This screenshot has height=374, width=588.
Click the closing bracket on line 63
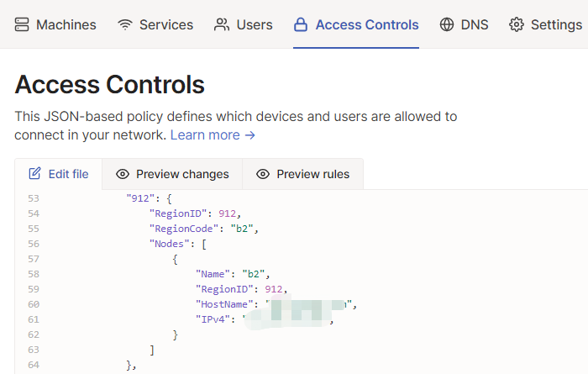(152, 350)
